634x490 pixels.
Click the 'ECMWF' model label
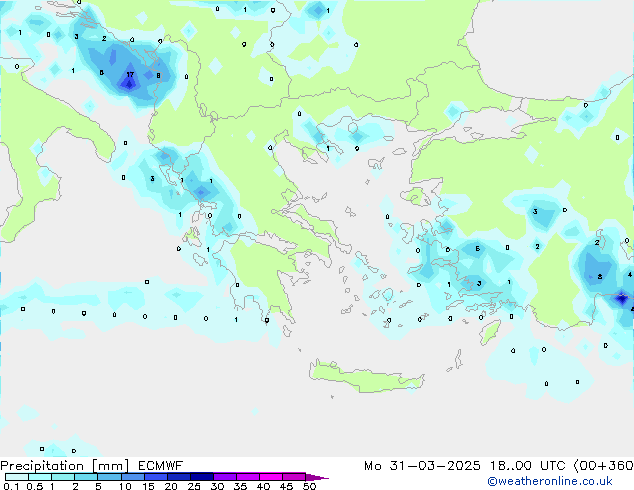tap(161, 466)
